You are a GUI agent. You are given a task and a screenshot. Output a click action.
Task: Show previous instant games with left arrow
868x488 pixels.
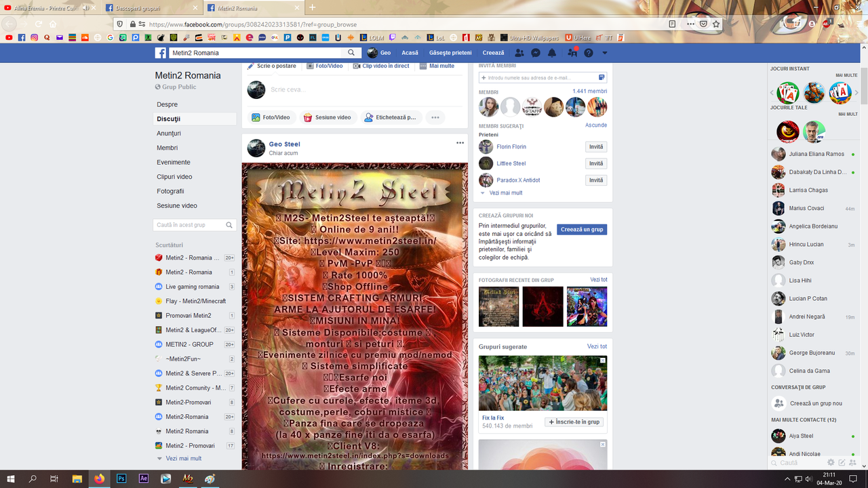[x=772, y=93]
